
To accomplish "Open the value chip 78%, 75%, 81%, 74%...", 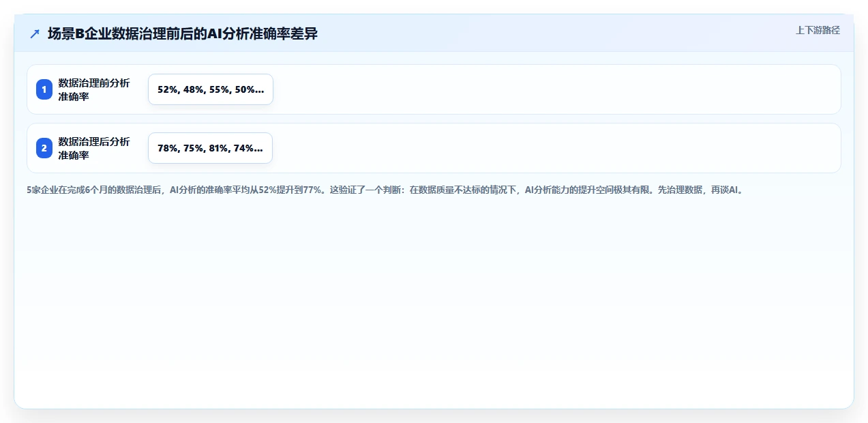I will click(211, 148).
